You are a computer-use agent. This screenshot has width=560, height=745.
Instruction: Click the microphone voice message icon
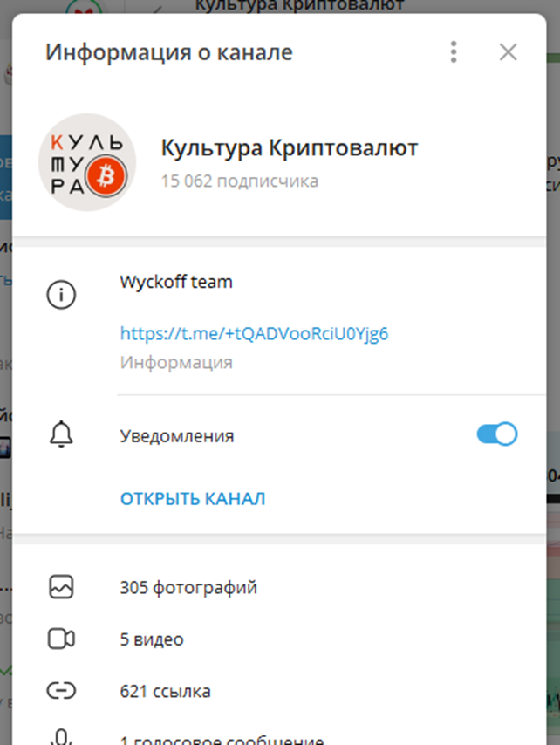61,738
